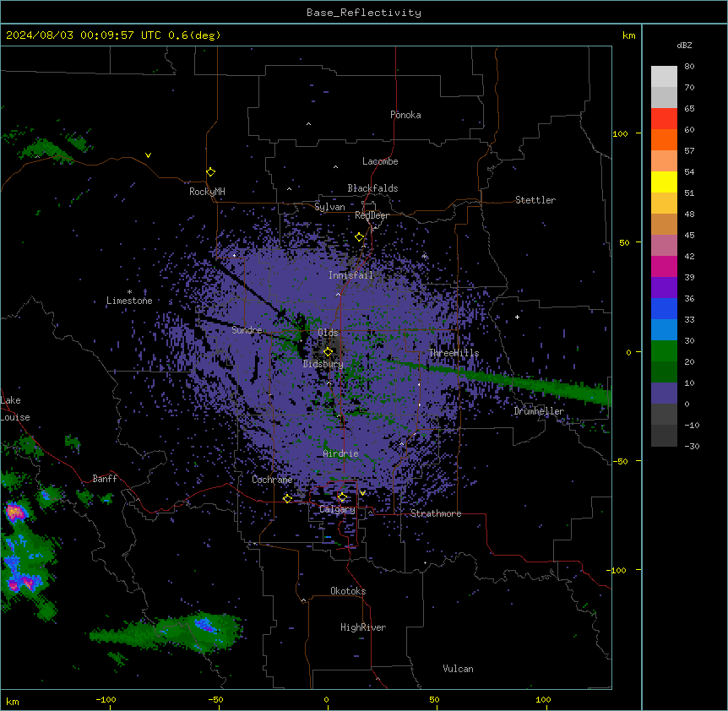Click the Lake Louise label at left edge
This screenshot has height=711, width=728.
click(x=15, y=409)
